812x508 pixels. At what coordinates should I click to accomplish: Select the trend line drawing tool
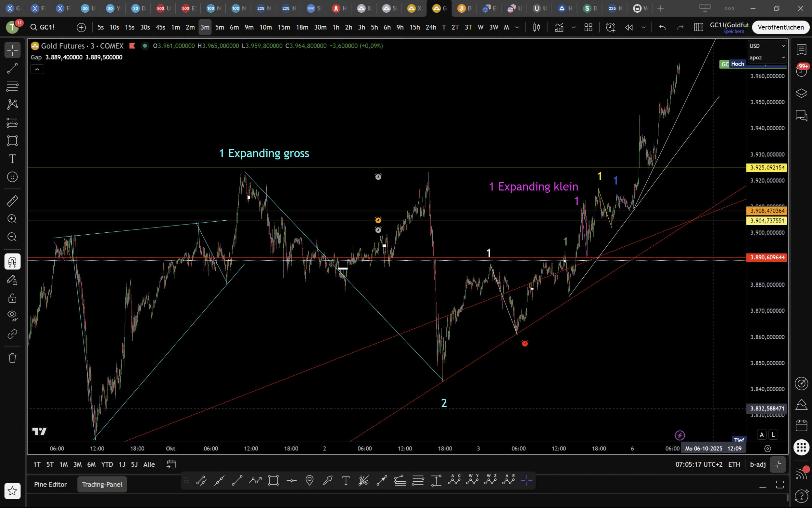[x=12, y=69]
